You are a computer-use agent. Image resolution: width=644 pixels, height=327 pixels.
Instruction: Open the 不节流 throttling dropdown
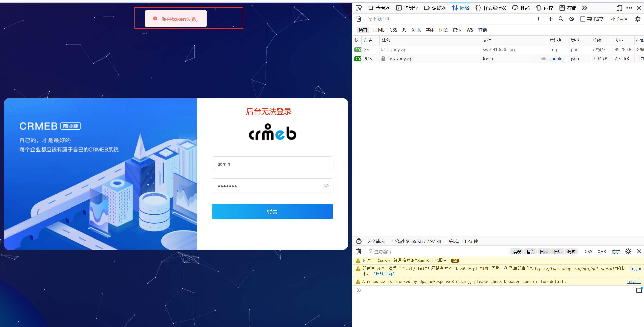(x=619, y=19)
